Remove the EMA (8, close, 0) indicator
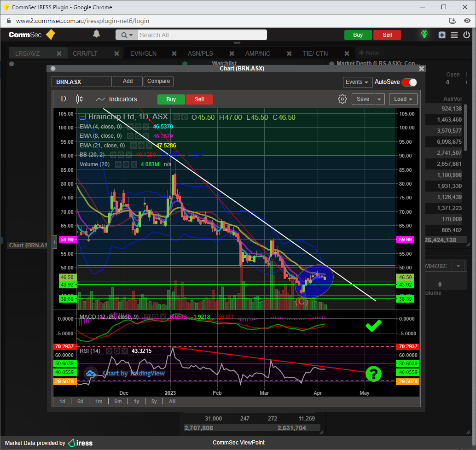 (x=146, y=136)
